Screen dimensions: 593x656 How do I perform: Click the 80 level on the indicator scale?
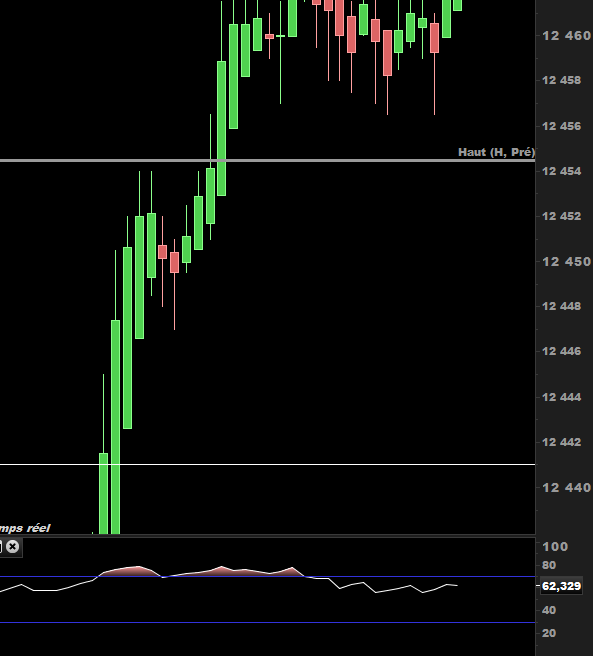(549, 565)
